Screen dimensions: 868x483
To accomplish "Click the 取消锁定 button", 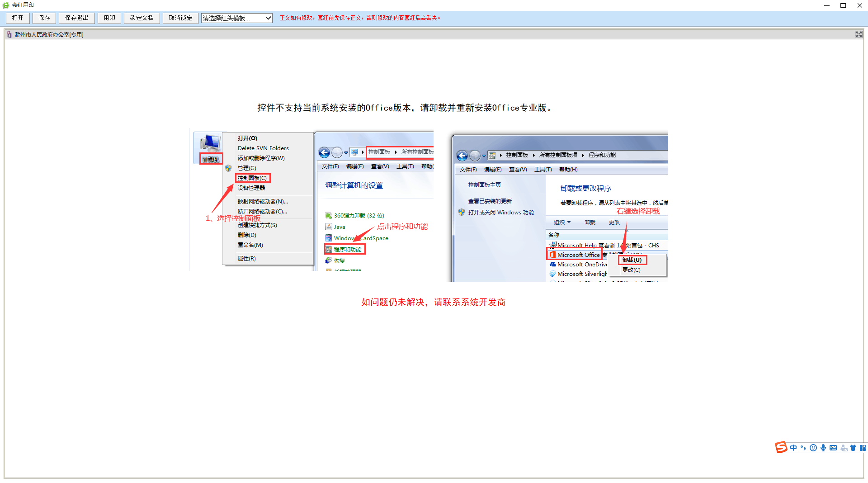I will pos(181,18).
